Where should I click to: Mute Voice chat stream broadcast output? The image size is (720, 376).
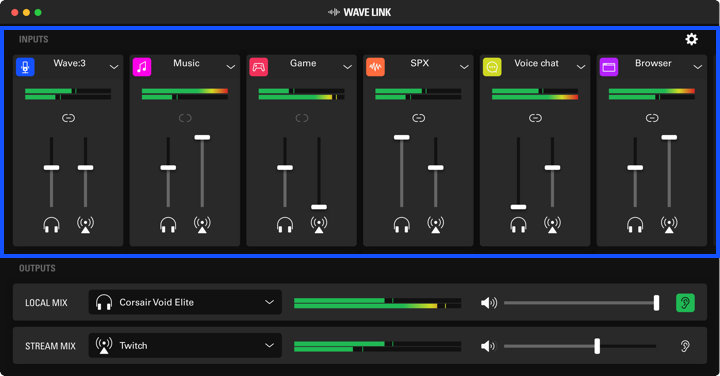[x=552, y=225]
